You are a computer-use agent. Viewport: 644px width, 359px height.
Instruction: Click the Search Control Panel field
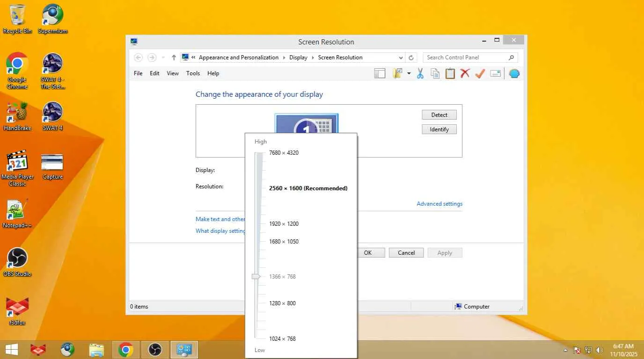pyautogui.click(x=470, y=57)
